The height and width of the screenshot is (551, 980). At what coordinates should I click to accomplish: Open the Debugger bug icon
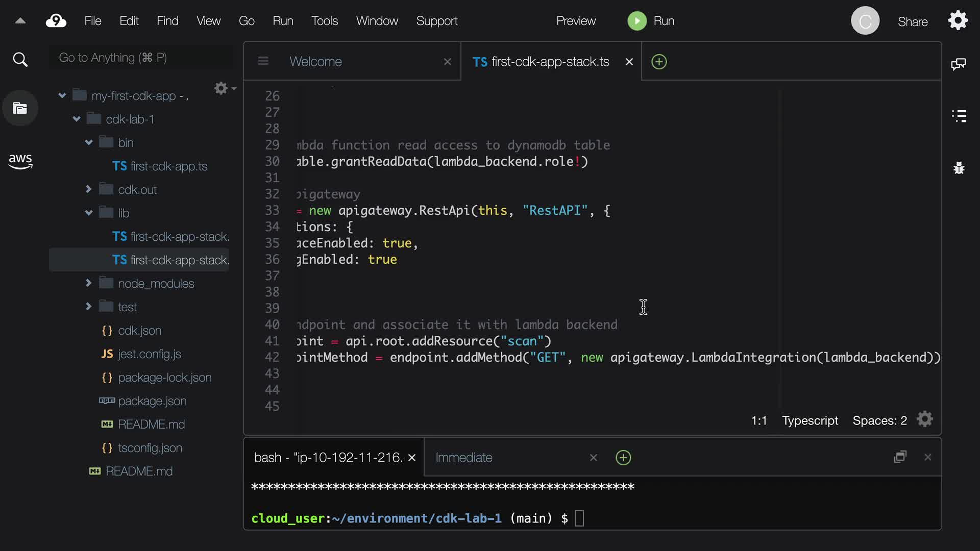point(959,168)
